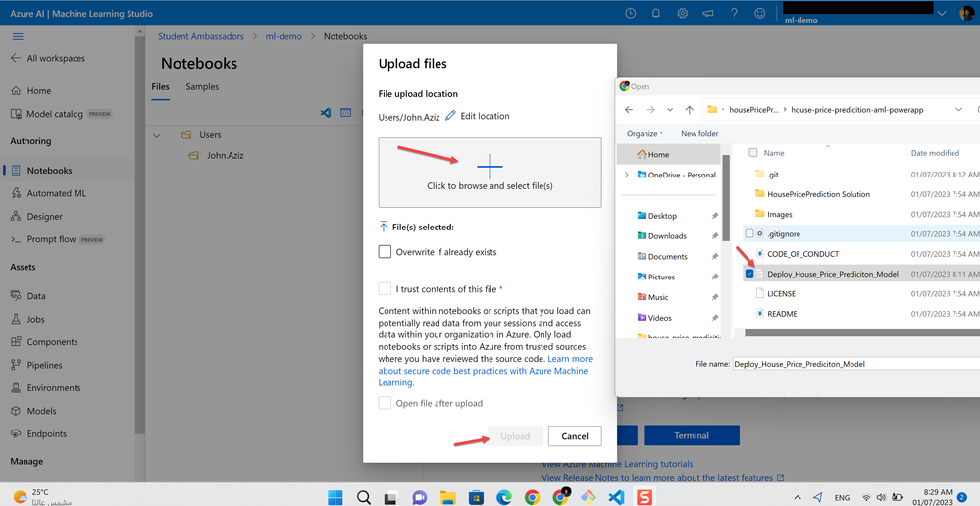Expand address bar path dropdown in Open dialog
Viewport: 980px width, 506px height.
(x=959, y=109)
